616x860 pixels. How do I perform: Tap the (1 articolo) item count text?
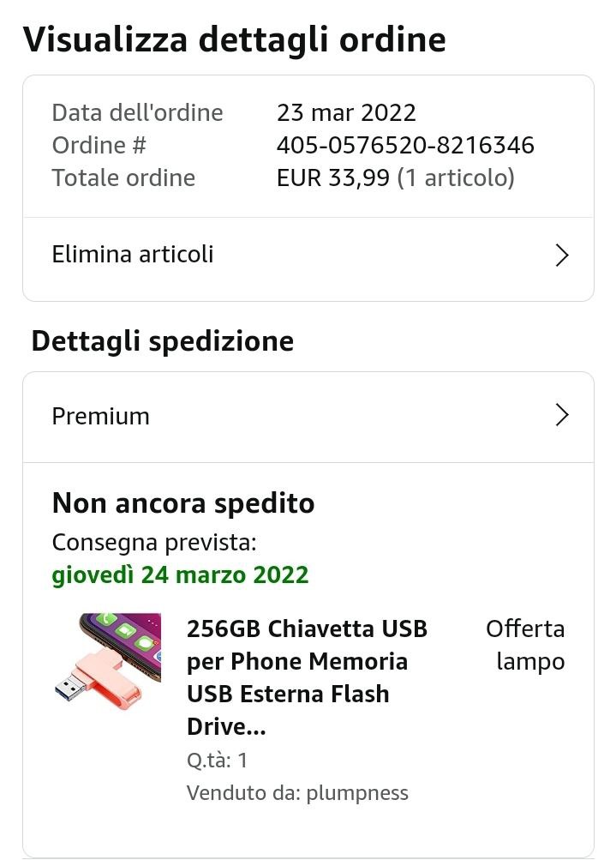[x=456, y=177]
